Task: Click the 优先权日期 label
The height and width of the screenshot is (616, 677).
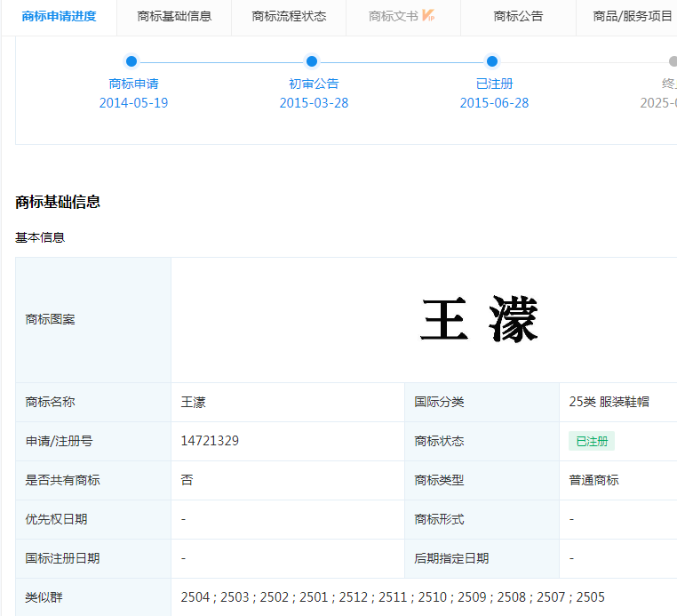Action: (56, 519)
